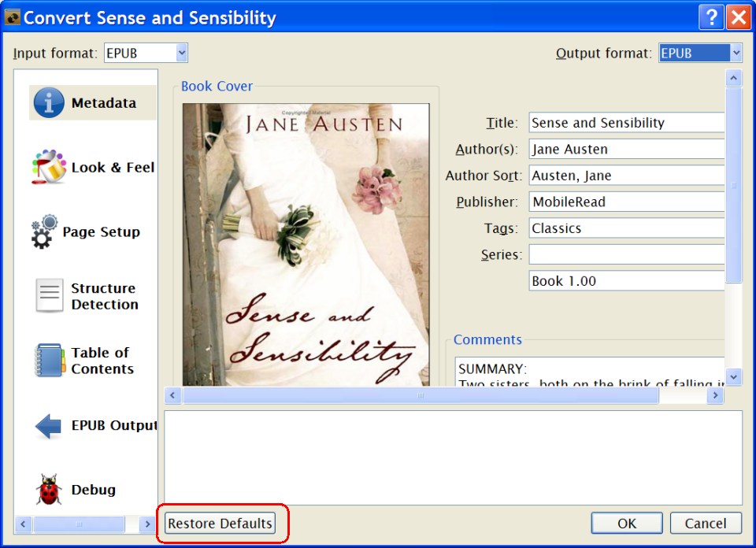Switch to Look & Feel section
Image resolution: width=756 pixels, height=548 pixels.
click(94, 167)
